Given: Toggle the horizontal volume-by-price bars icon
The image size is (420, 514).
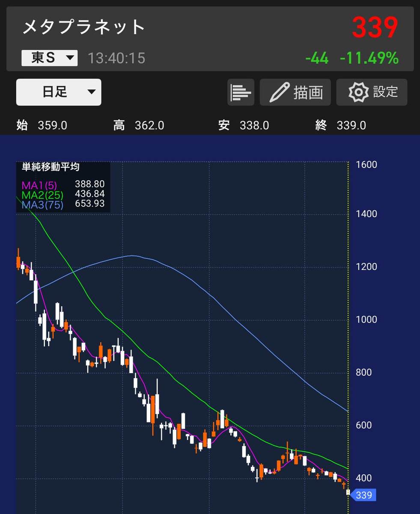Looking at the screenshot, I should [241, 92].
